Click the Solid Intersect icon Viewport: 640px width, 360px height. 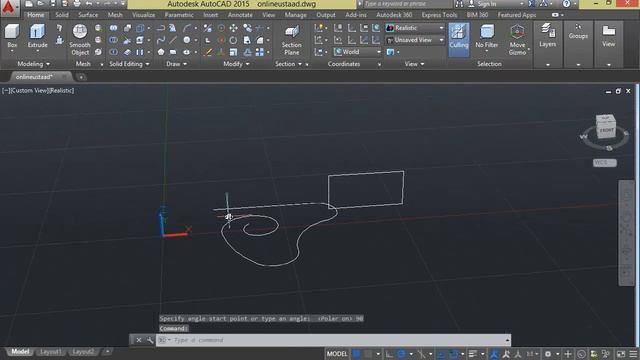[x=113, y=52]
